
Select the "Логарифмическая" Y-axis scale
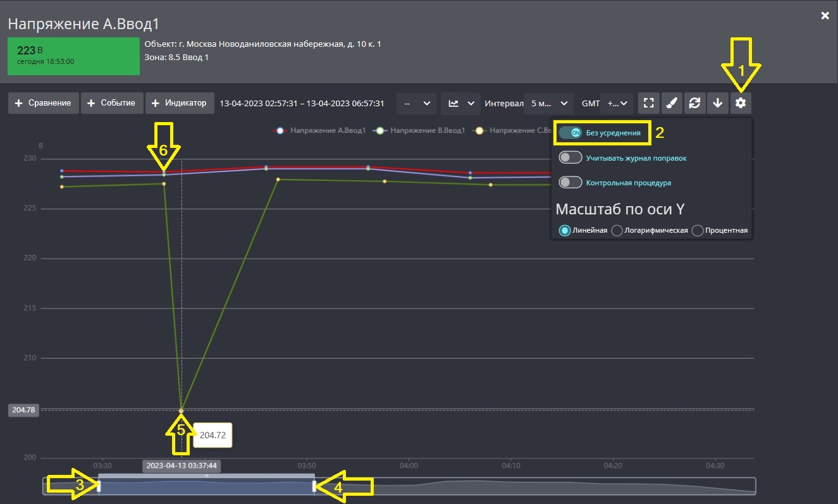pyautogui.click(x=617, y=230)
